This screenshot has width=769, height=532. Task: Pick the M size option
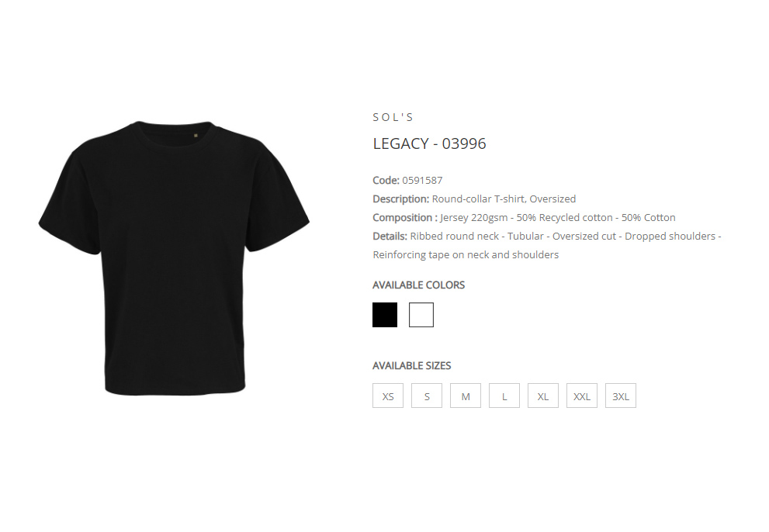pos(466,396)
